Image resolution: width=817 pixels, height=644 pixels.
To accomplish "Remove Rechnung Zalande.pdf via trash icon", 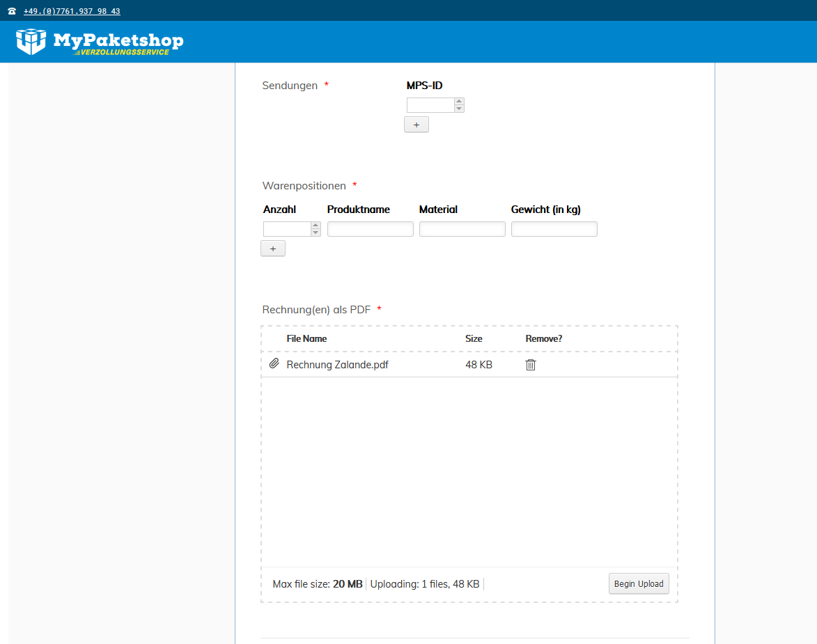I will [x=531, y=365].
